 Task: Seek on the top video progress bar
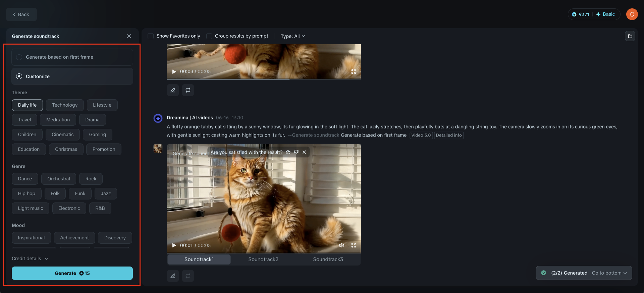(x=264, y=79)
